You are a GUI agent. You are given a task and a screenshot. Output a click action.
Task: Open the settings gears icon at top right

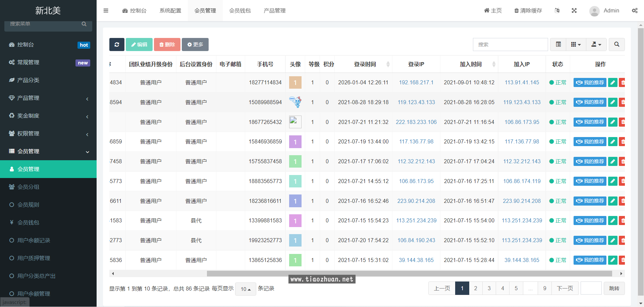click(x=635, y=10)
